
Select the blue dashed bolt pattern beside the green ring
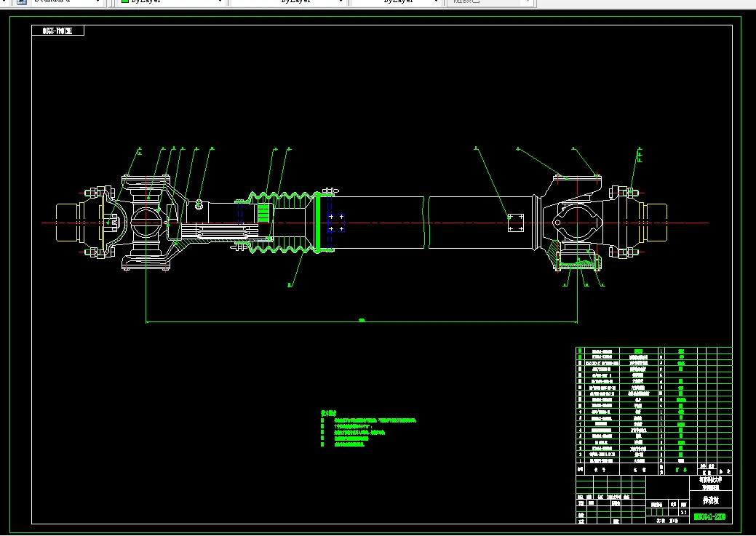point(336,223)
